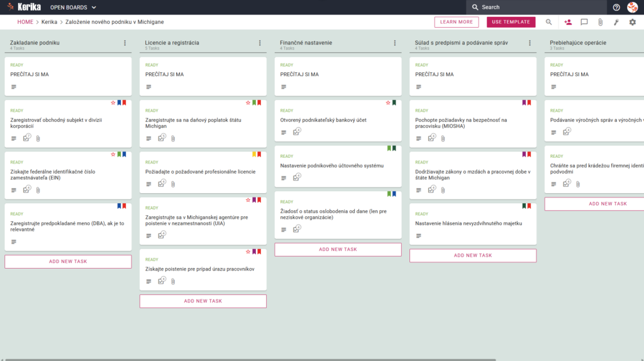Add new task in Licencie a registrácia column
Screen dimensions: 644x361
coord(203,301)
